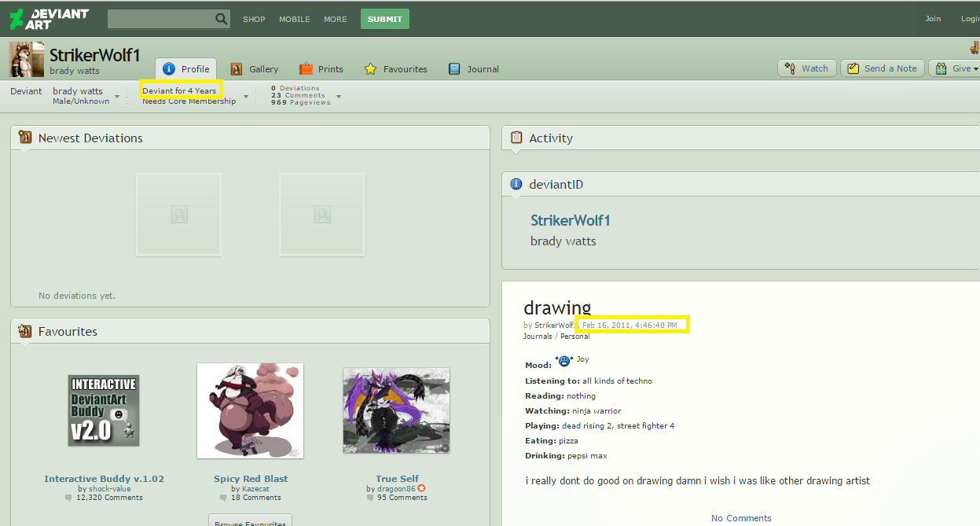
Task: Click the Prints tab icon
Action: click(306, 69)
